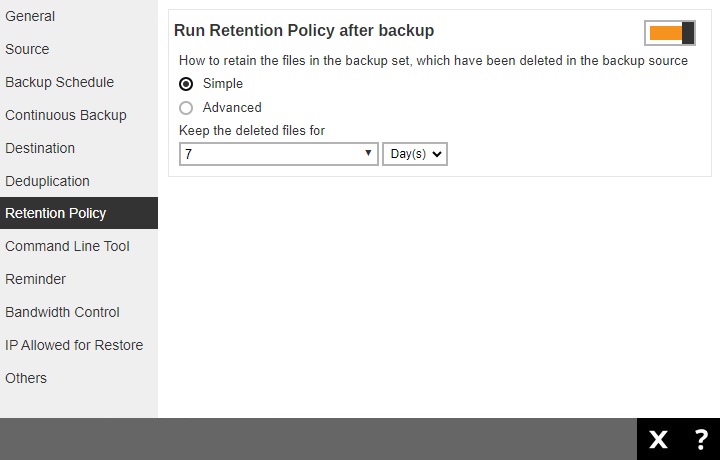720x460 pixels.
Task: Expand the number of days dropdown arrow
Action: click(x=368, y=154)
